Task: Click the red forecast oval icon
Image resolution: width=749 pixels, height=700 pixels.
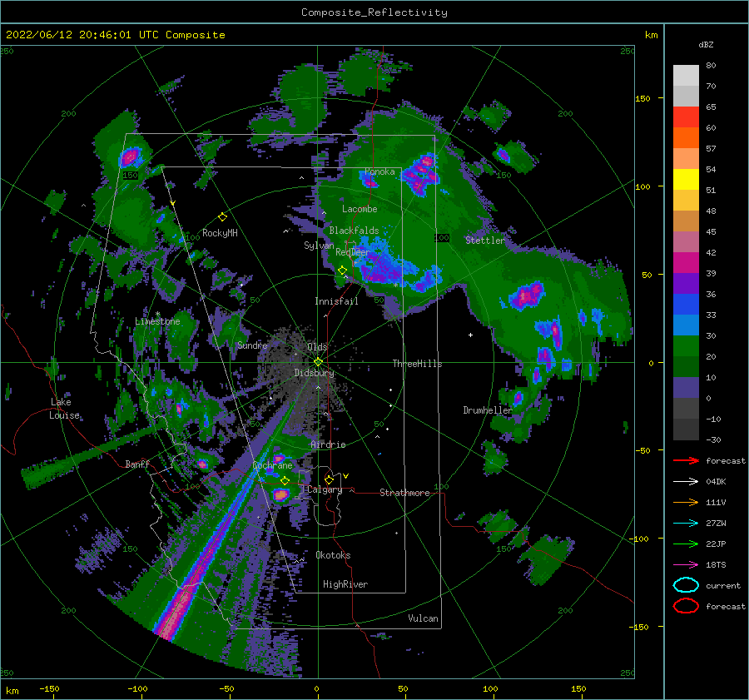Action: [x=686, y=606]
